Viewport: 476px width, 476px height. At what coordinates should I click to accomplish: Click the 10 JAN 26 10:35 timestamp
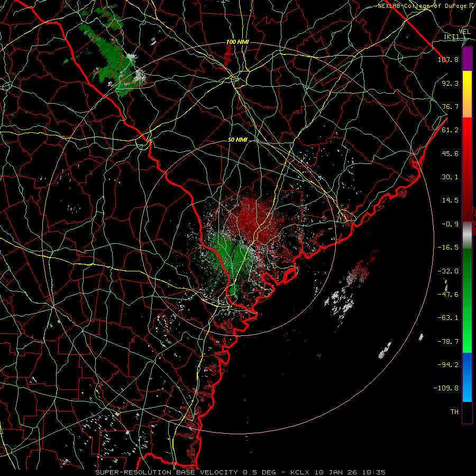(350, 472)
